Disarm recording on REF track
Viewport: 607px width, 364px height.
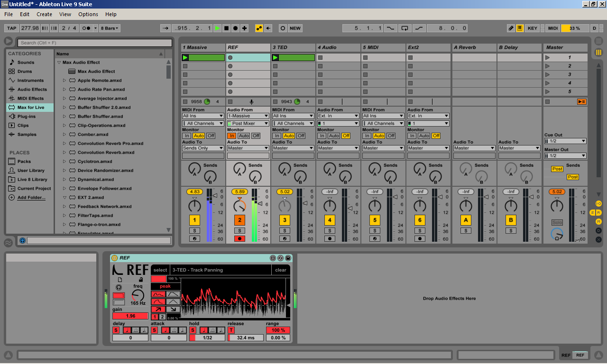coord(239,238)
